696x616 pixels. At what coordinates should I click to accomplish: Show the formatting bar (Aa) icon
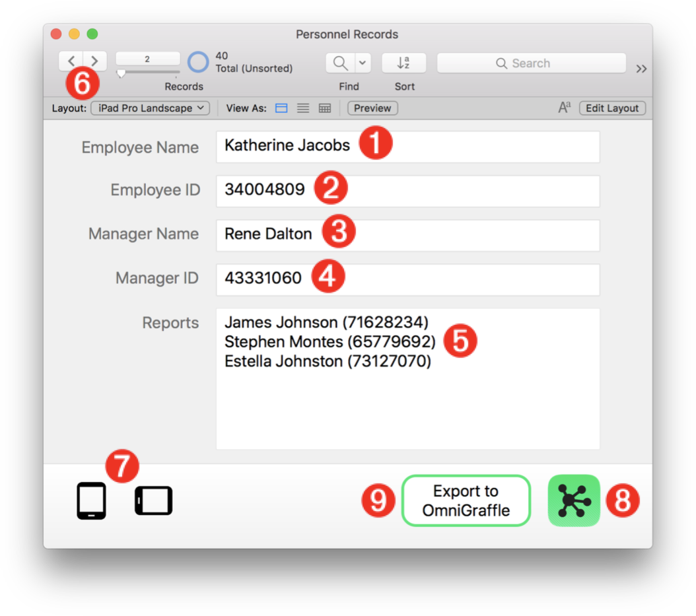(564, 108)
